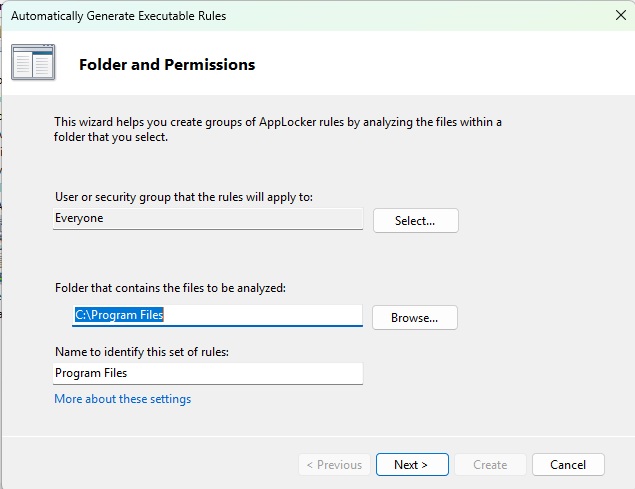Screen dimensions: 635x489
Task: Click the wizard page icon in the header
Action: (x=34, y=64)
